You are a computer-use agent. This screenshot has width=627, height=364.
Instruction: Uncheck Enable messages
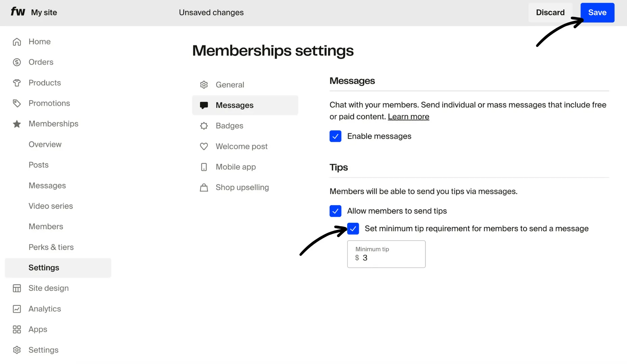(x=335, y=136)
